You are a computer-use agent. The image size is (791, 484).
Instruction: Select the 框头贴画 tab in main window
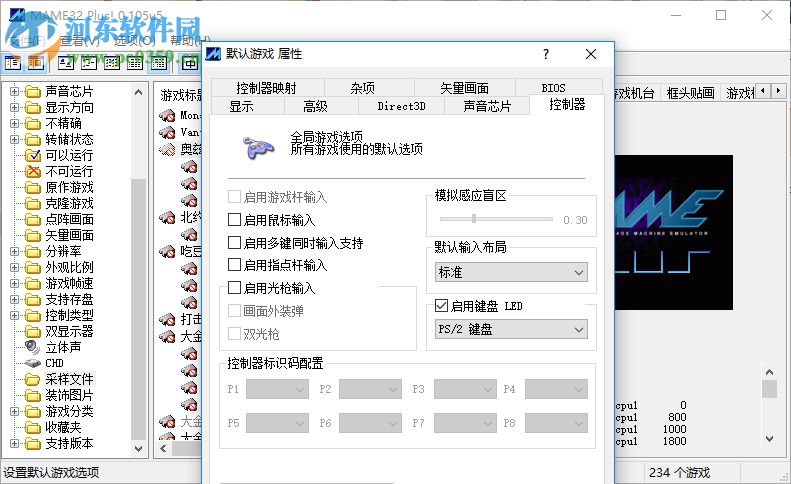[x=690, y=92]
